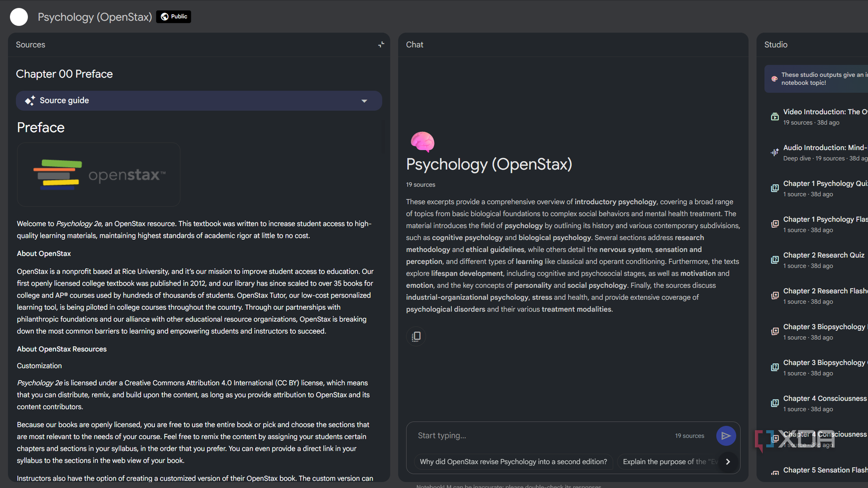Click the sparkle icon beside Source guide
The height and width of the screenshot is (488, 868).
coord(30,100)
